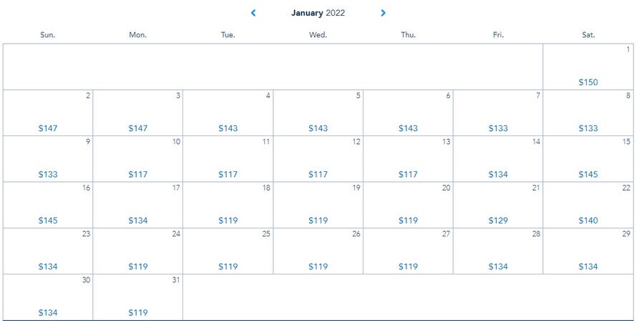Image resolution: width=644 pixels, height=321 pixels.
Task: Choose January 2 with $147 price
Action: point(48,113)
